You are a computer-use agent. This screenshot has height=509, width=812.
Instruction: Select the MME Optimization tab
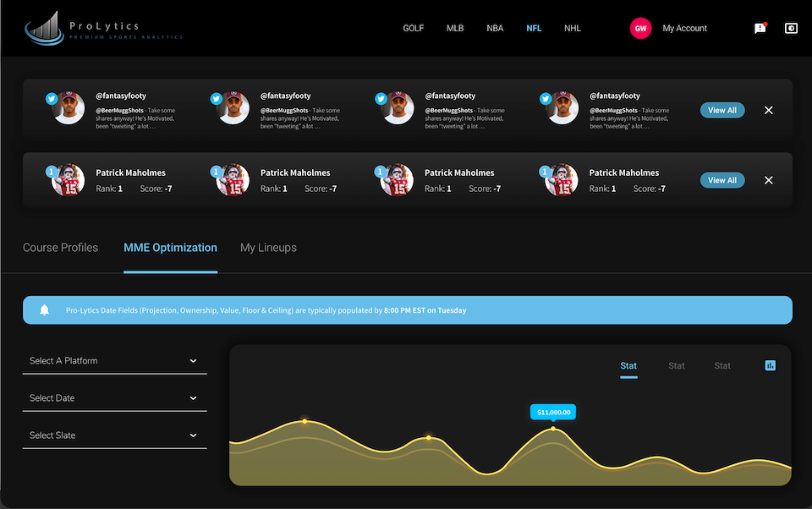pos(170,248)
